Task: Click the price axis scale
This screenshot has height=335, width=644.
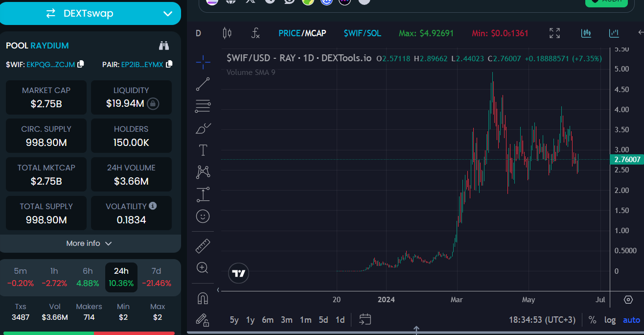Action: tap(627, 169)
